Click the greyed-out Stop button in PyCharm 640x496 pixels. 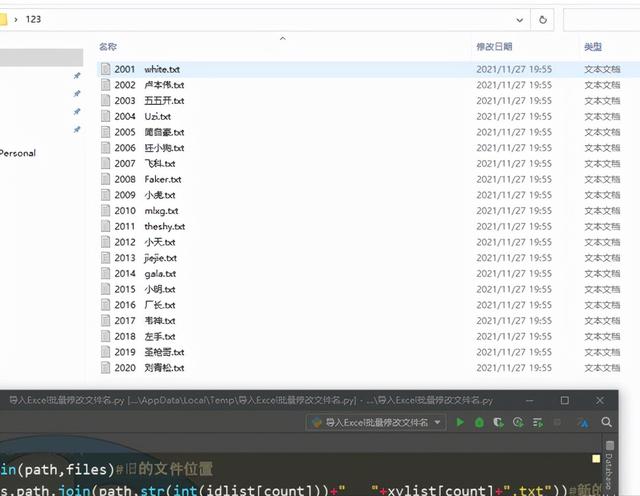pyautogui.click(x=557, y=422)
